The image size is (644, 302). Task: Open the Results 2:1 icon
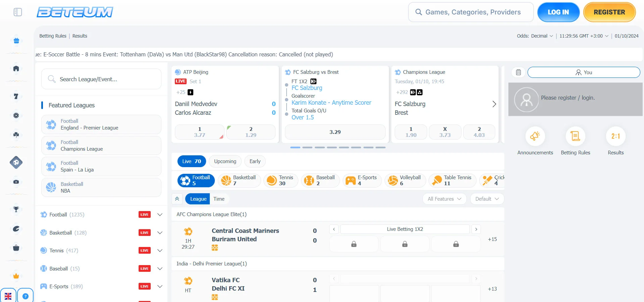point(615,136)
